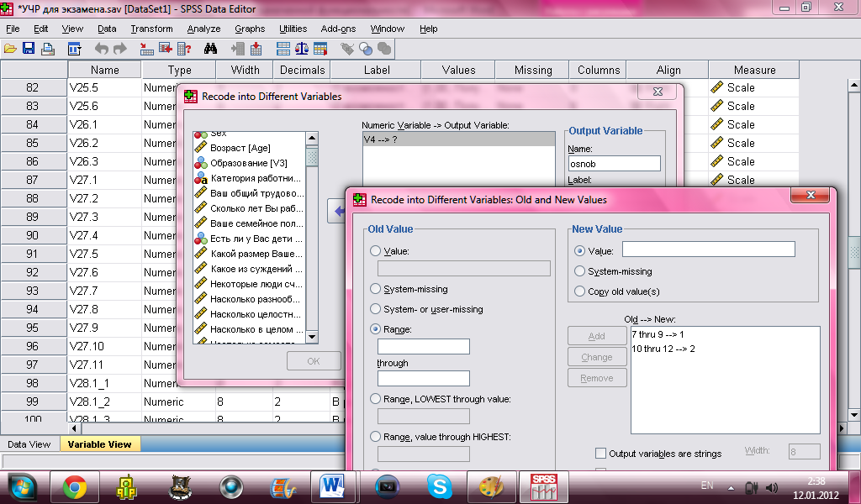Select variable 'Образование [V3]' in list
The width and height of the screenshot is (861, 504).
point(248,163)
